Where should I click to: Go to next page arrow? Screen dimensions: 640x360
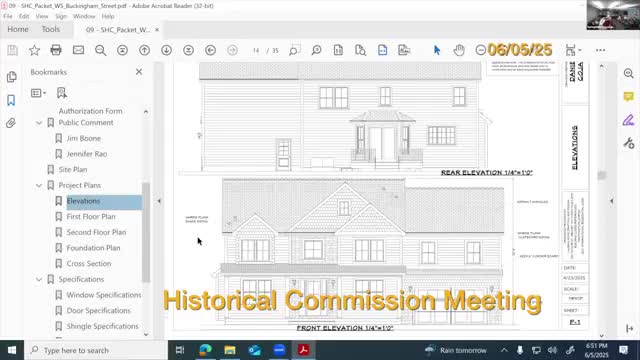coord(166,50)
